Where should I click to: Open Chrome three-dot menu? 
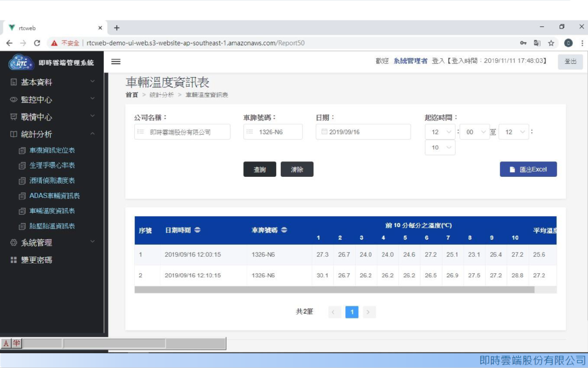pyautogui.click(x=582, y=43)
